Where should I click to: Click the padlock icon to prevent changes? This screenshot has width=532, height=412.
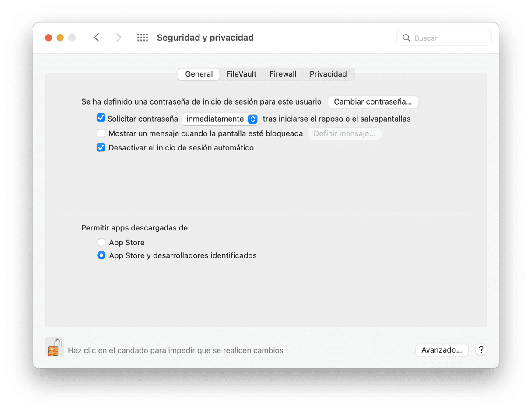(55, 347)
